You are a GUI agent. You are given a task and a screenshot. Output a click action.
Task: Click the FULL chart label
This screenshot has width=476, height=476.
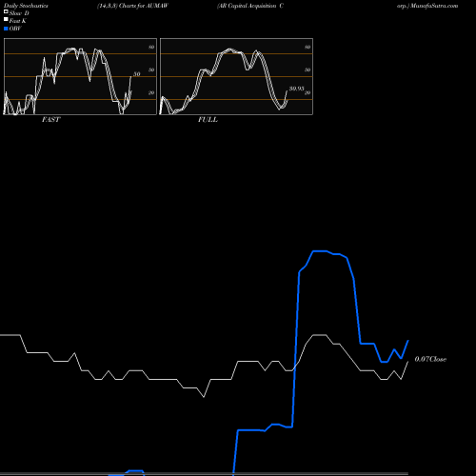click(x=208, y=120)
